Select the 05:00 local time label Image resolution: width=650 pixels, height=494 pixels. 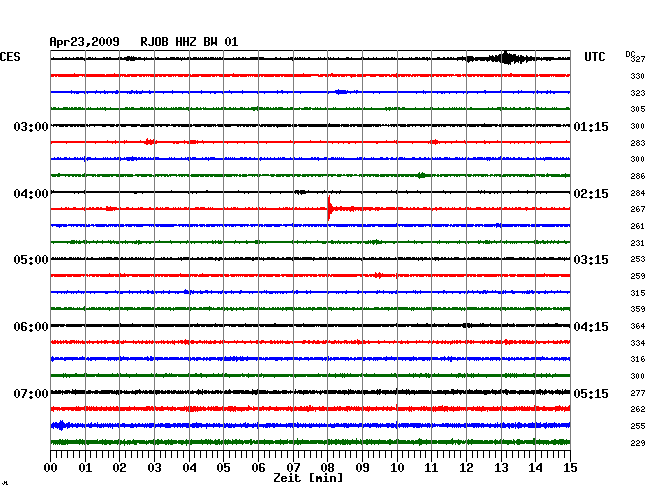click(31, 259)
